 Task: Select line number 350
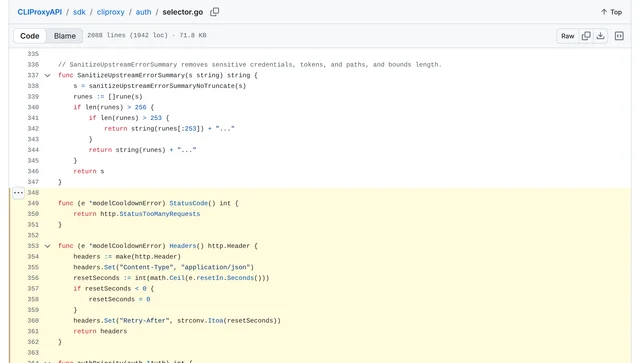click(33, 214)
